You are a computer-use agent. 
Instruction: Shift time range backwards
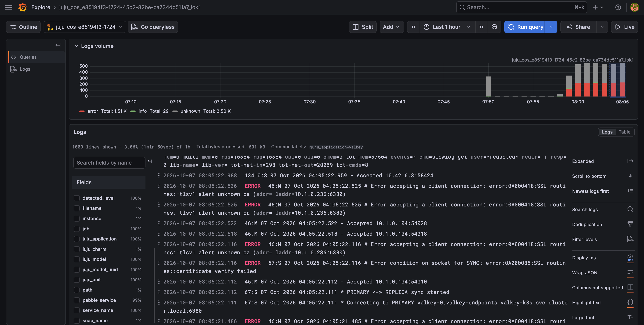tap(413, 27)
